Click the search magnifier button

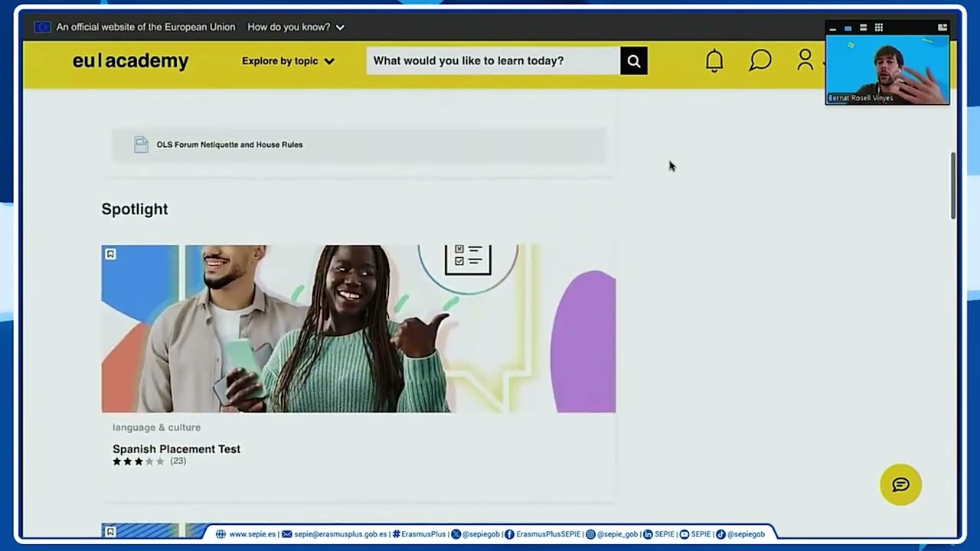point(634,61)
